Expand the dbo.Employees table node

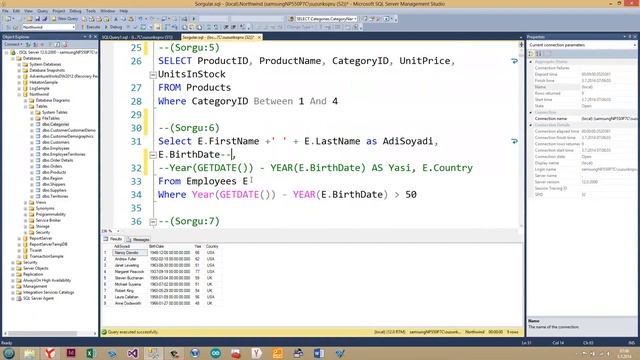pos(32,148)
